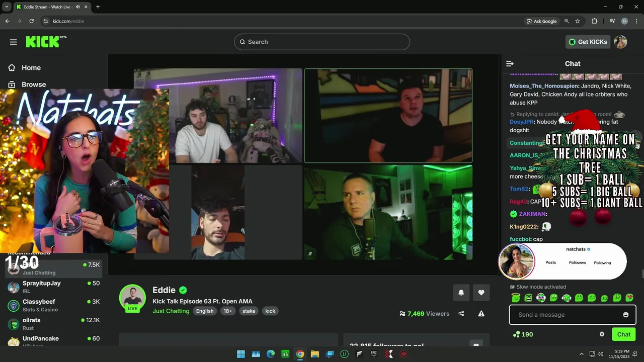Screen dimensions: 644x362
Task: Click Moises_The_Homosapien username in chat
Action: click(x=543, y=86)
